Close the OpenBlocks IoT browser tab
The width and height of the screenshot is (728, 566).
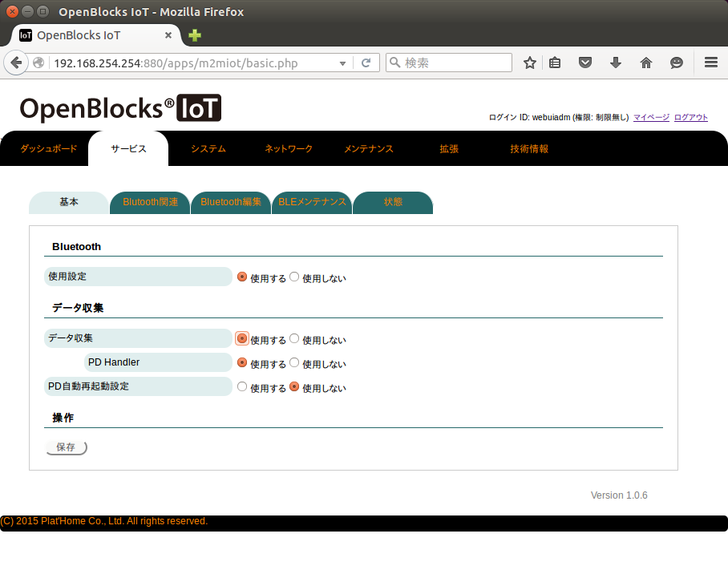168,35
